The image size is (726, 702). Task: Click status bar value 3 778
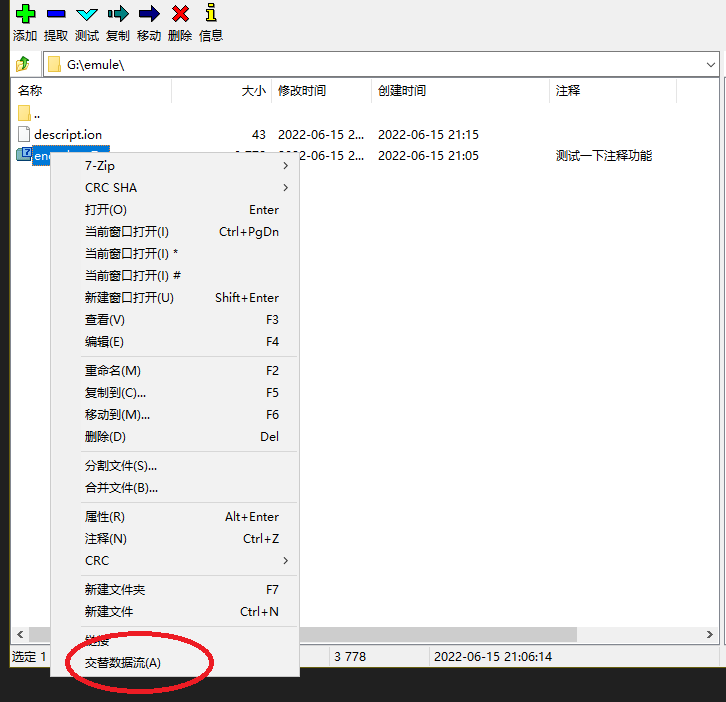click(x=350, y=657)
